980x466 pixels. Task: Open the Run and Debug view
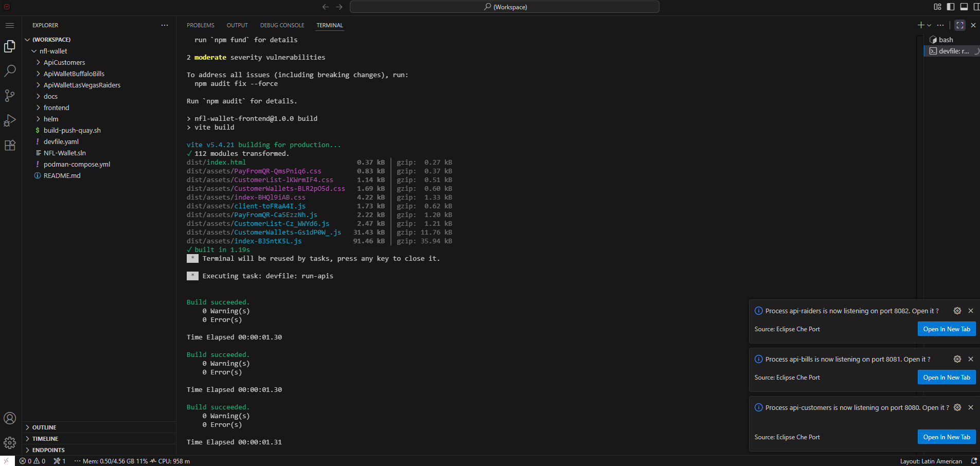(x=10, y=120)
